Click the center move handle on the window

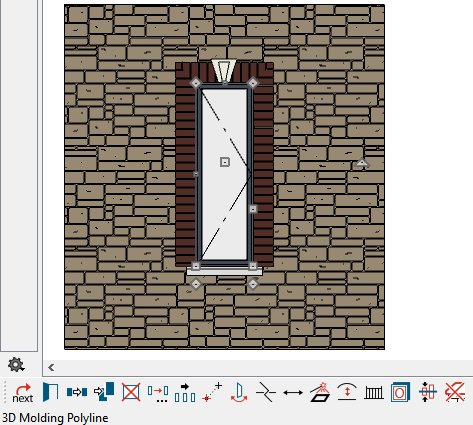225,162
